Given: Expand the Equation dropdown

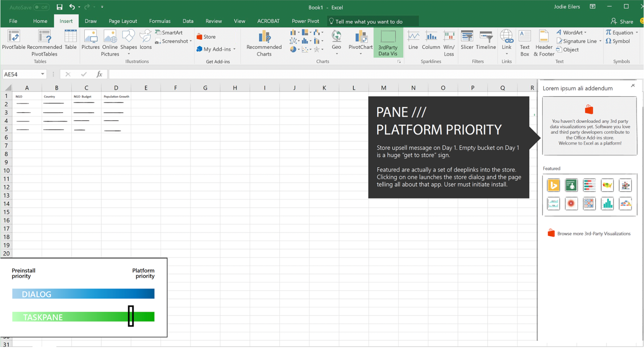Looking at the screenshot, I should tap(637, 33).
